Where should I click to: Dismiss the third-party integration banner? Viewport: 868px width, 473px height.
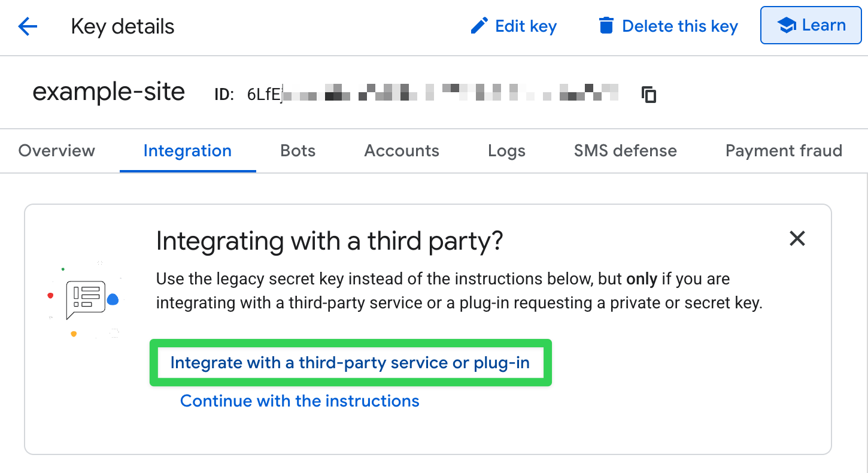point(797,238)
